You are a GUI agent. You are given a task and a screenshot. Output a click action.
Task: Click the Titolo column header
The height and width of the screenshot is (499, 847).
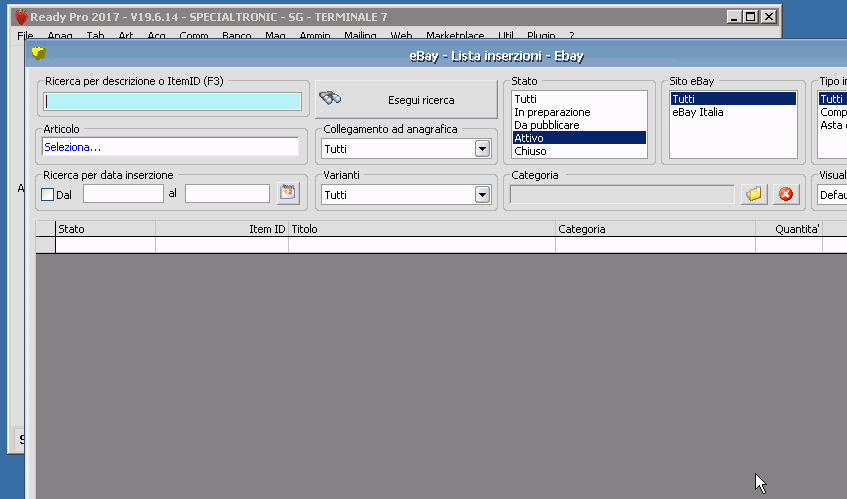click(422, 229)
